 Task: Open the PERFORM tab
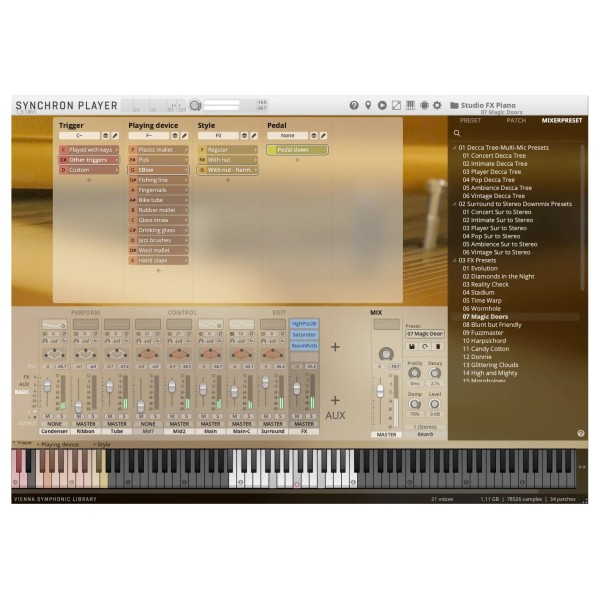[85, 313]
